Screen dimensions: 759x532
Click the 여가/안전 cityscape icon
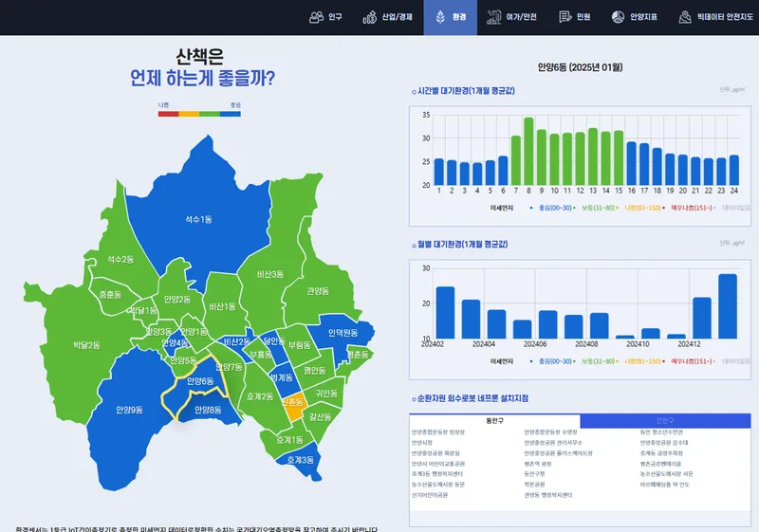493,17
